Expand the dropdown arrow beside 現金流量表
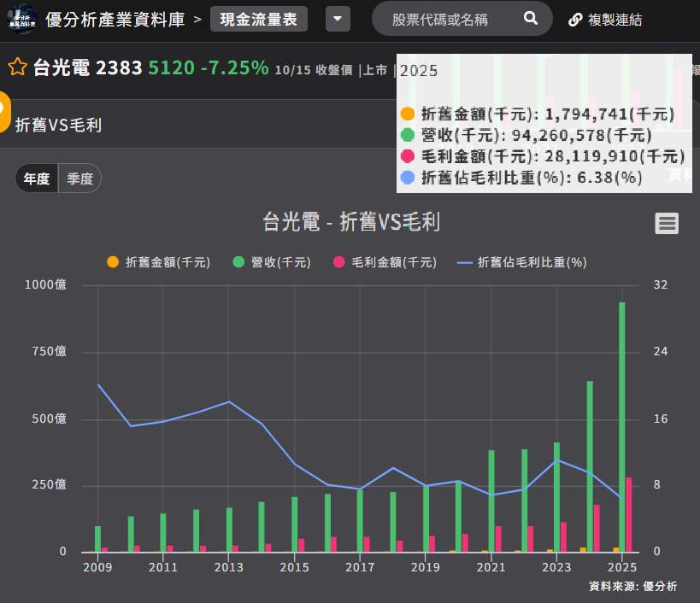 pyautogui.click(x=338, y=19)
